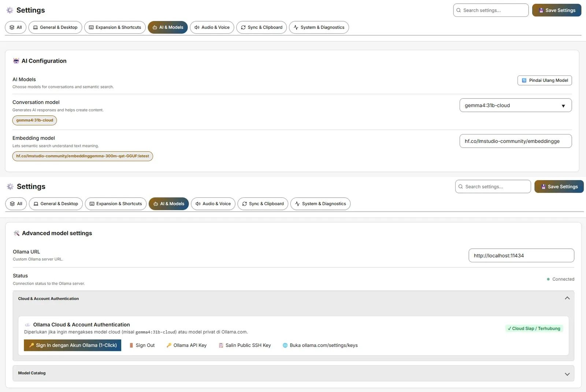Click the Embedding model text field
Image resolution: width=586 pixels, height=392 pixels.
[515, 141]
